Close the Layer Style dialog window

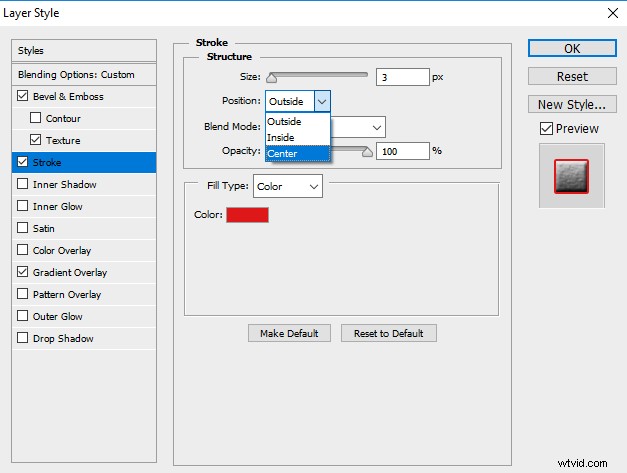click(x=613, y=13)
